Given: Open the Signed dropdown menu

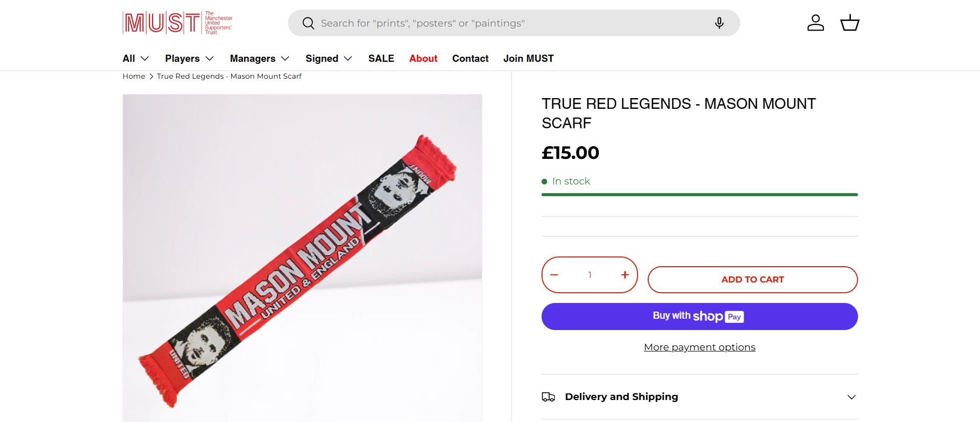Looking at the screenshot, I should click(x=329, y=59).
